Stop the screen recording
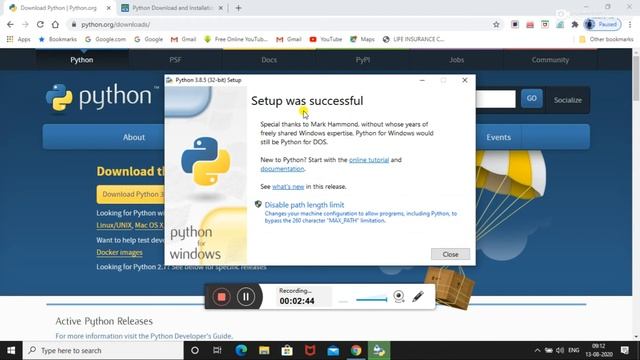Screen dimensions: 640x360 pos(221,297)
